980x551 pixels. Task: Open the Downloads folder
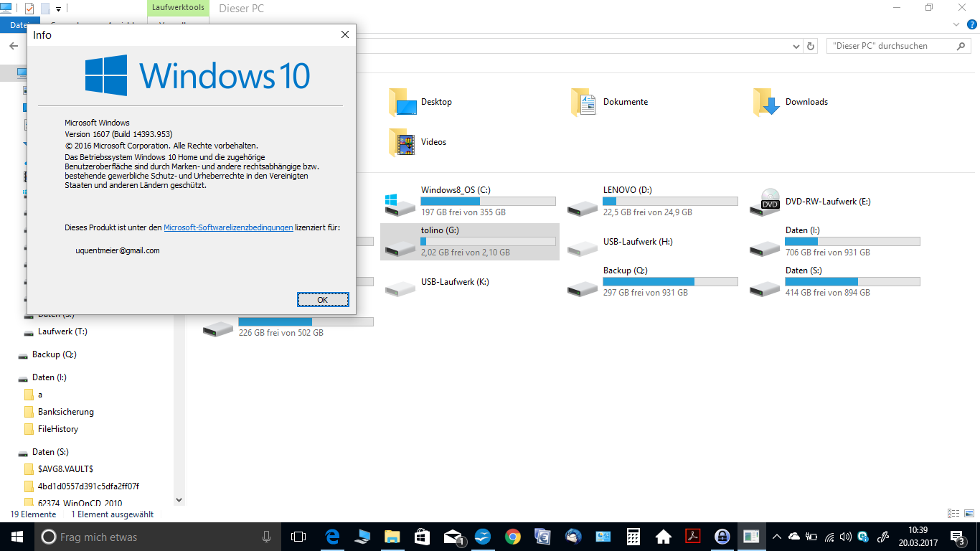[x=791, y=102]
